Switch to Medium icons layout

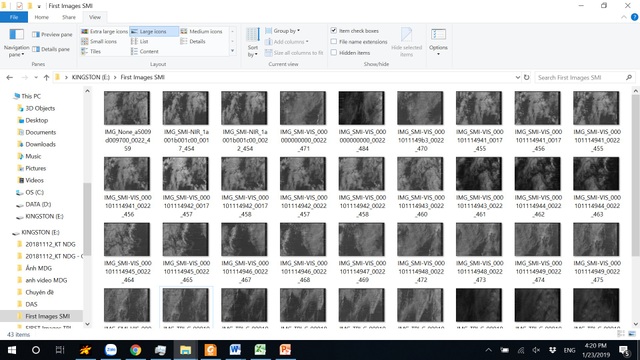202,31
